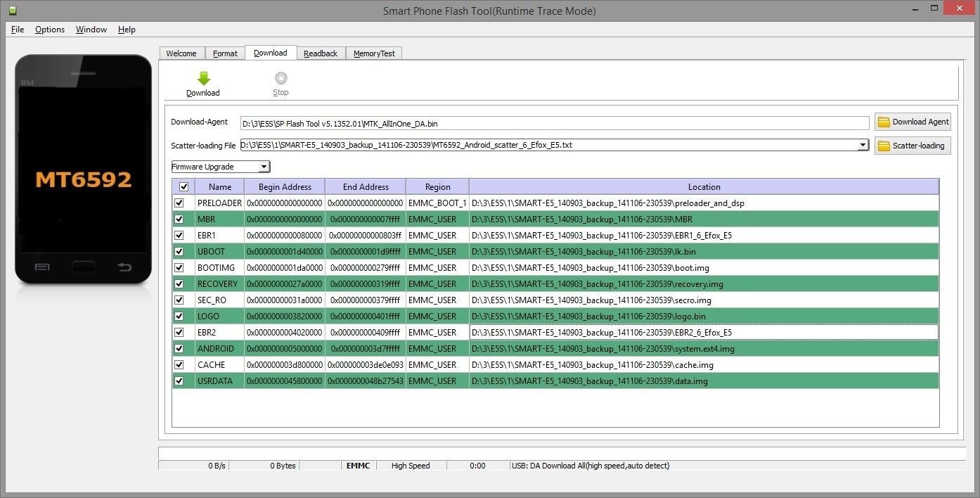This screenshot has width=980, height=498.
Task: Select the system.ext4.img location cell
Action: click(x=704, y=348)
